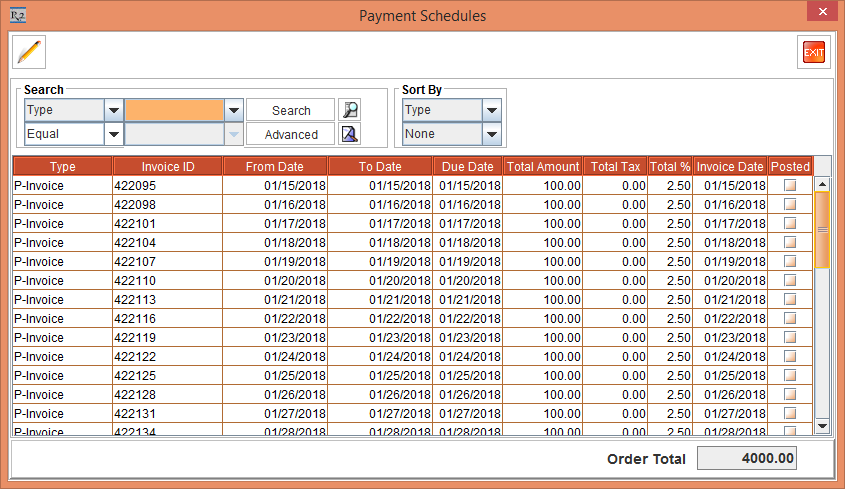Image resolution: width=845 pixels, height=489 pixels.
Task: Toggle Posted checkbox for invoice 422107
Action: click(790, 262)
